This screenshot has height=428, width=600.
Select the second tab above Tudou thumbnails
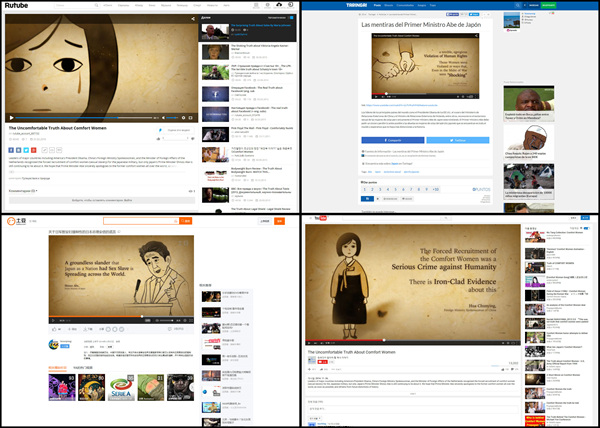coord(83,368)
